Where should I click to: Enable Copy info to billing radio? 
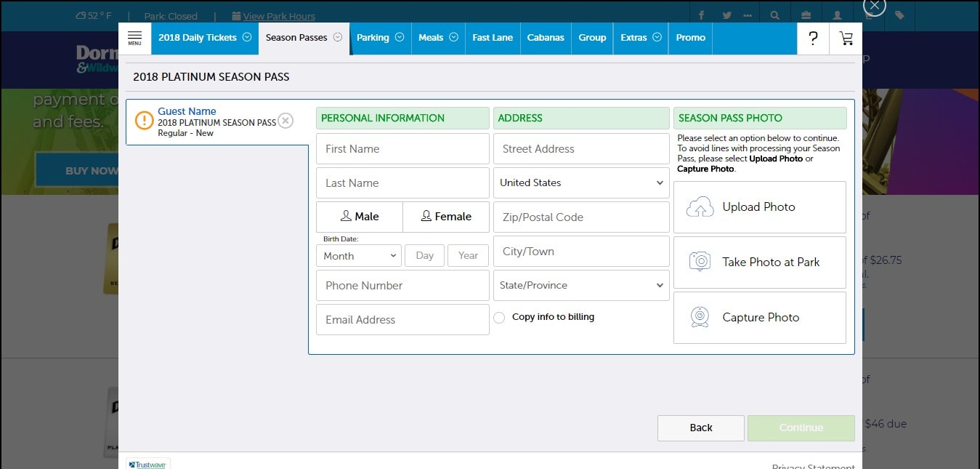coord(499,317)
